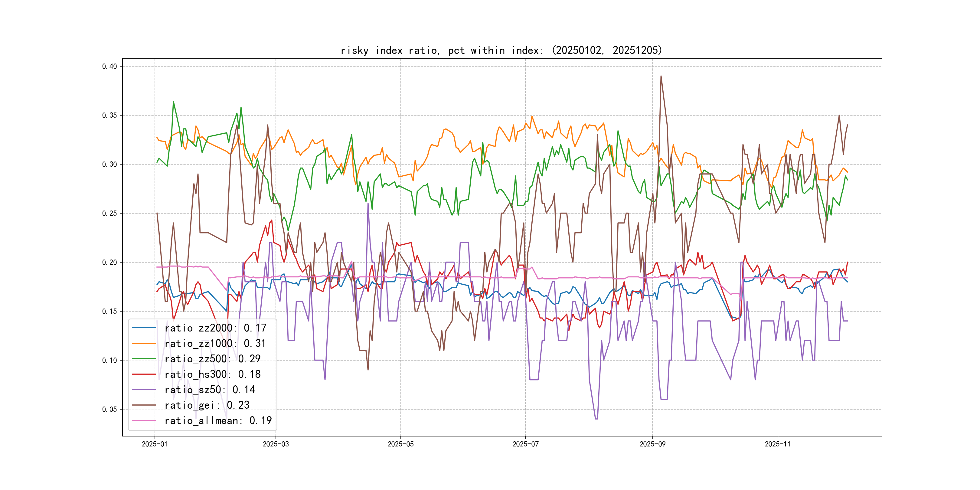Viewport: 980px width, 490px height.
Task: Select legend text ratio_zz1000: 0.31
Action: coord(215,343)
